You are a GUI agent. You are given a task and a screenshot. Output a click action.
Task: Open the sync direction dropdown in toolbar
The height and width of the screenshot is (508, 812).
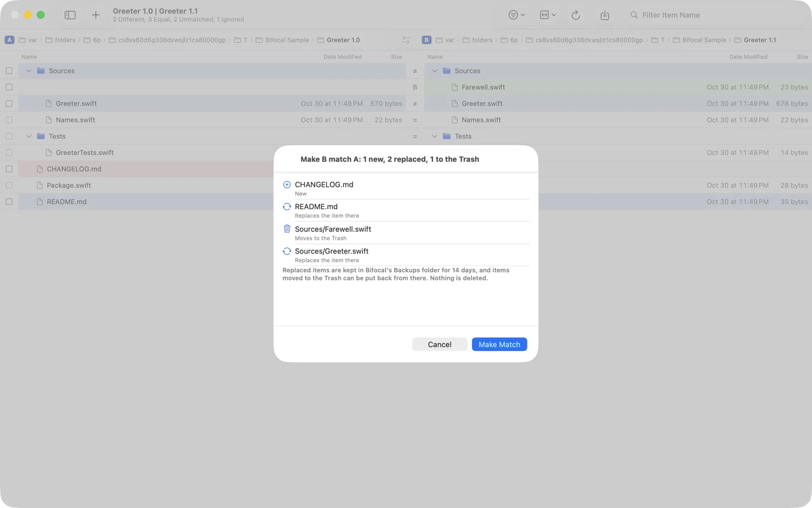[x=548, y=15]
